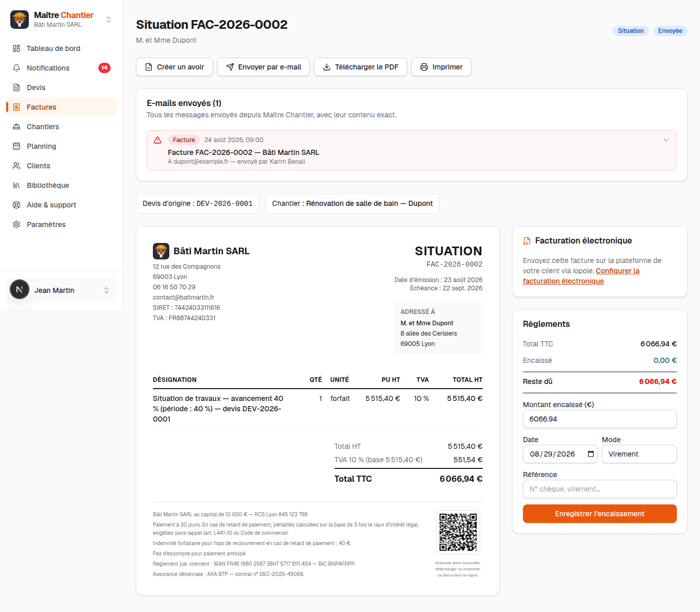Screen dimensions: 700x612
Task: Focus the Montant encaissé field
Action: [x=600, y=419]
